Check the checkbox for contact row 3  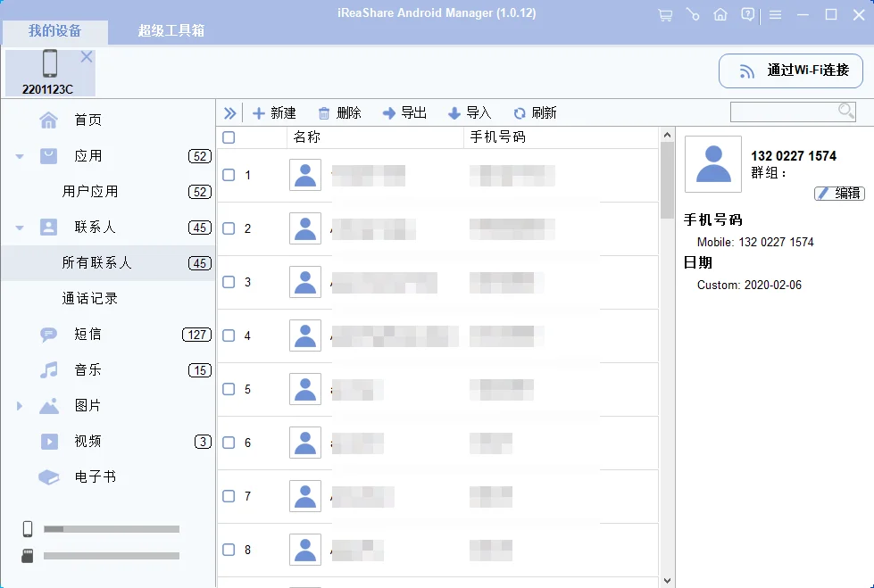pos(229,282)
